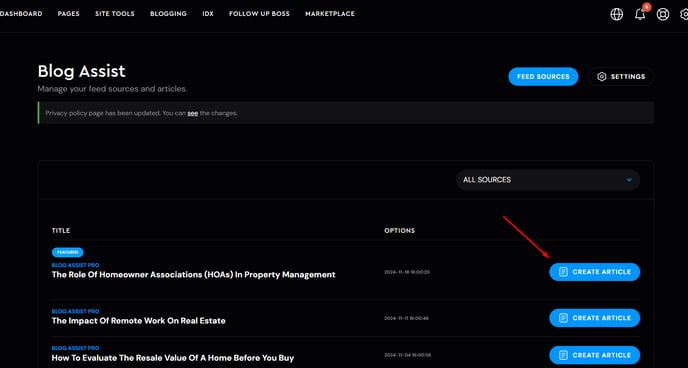Click the Feed Sources button
This screenshot has height=368, width=688.
click(x=543, y=77)
